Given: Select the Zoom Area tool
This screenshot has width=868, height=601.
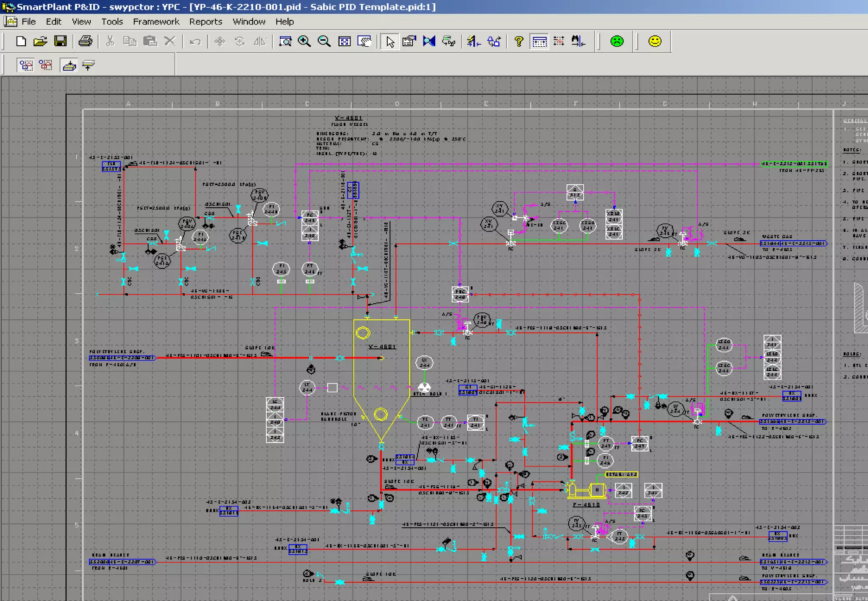Looking at the screenshot, I should [x=285, y=41].
